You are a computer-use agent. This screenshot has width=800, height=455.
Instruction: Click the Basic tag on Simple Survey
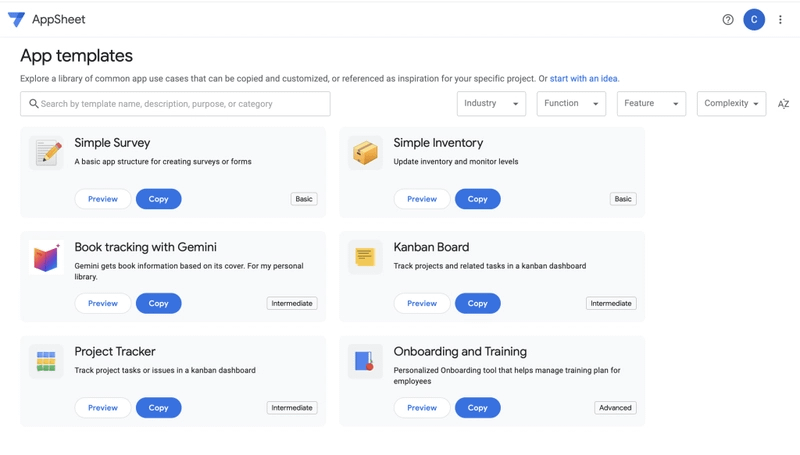click(x=304, y=199)
